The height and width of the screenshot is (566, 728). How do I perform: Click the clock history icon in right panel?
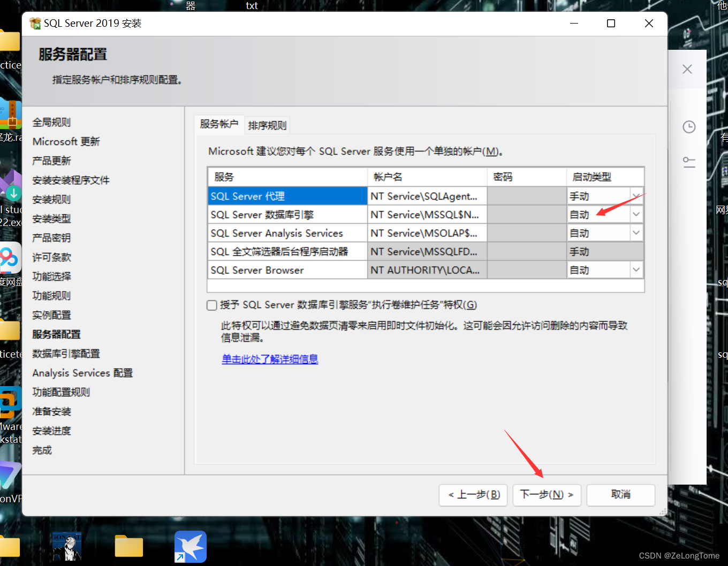tap(689, 127)
